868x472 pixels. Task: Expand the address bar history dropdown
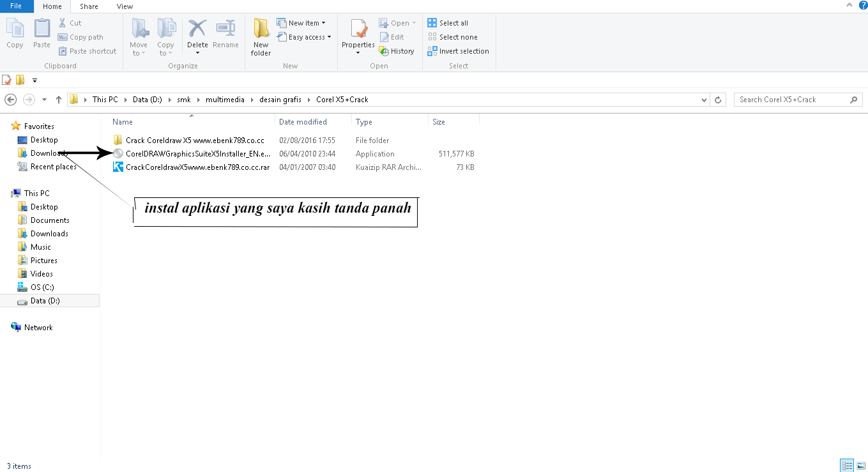tap(704, 100)
